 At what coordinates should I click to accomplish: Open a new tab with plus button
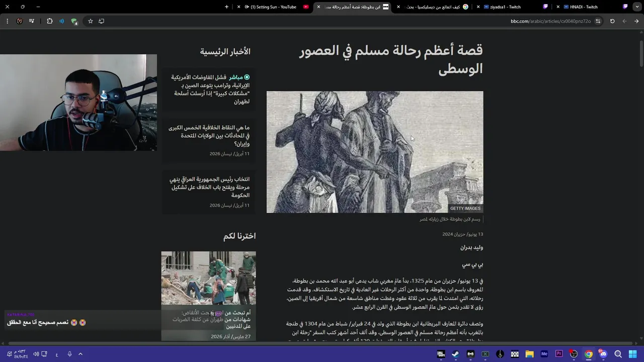226,7
